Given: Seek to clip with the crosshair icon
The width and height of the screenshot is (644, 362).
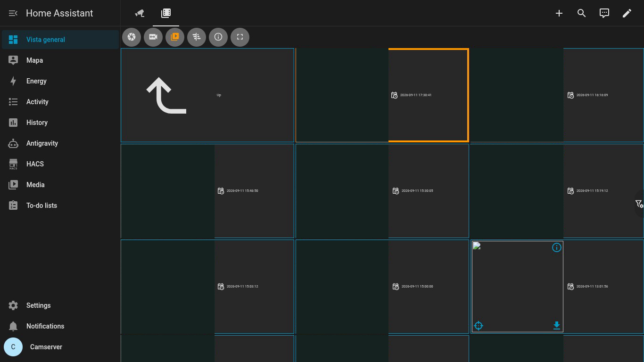Looking at the screenshot, I should (x=479, y=326).
